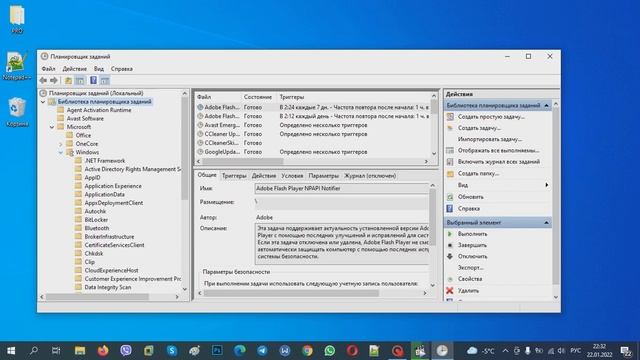
Task: Open the Вид menu in the menu bar
Action: pos(99,69)
